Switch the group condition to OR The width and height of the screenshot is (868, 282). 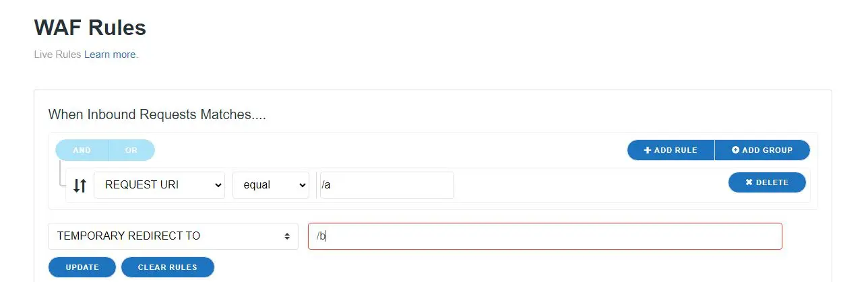[131, 150]
